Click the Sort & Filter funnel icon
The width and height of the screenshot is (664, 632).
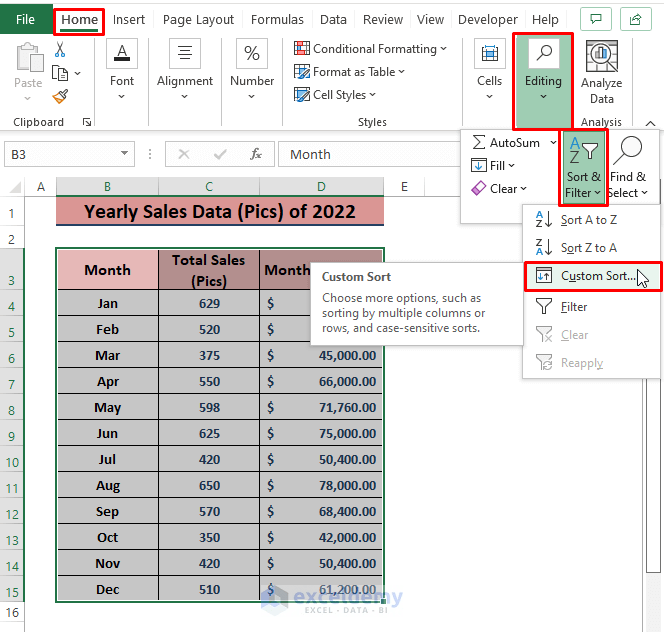click(x=583, y=150)
